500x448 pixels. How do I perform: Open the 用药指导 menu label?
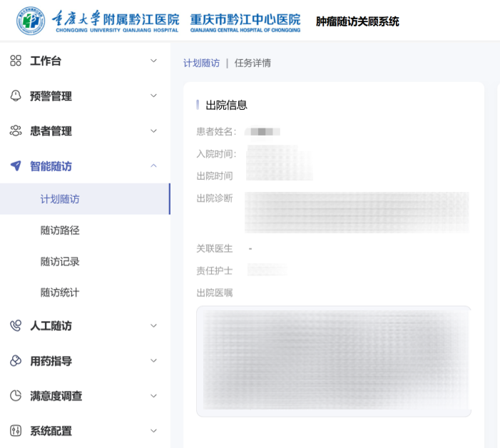51,361
